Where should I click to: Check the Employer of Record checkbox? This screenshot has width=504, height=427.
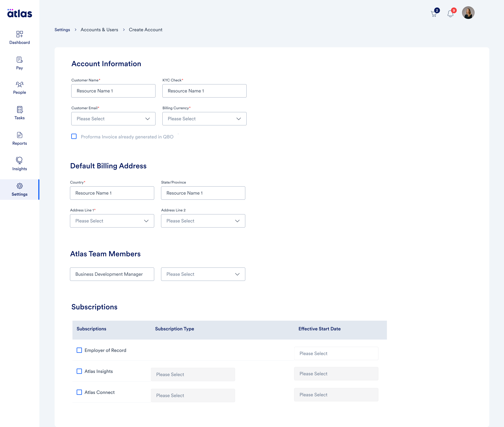[x=79, y=350]
